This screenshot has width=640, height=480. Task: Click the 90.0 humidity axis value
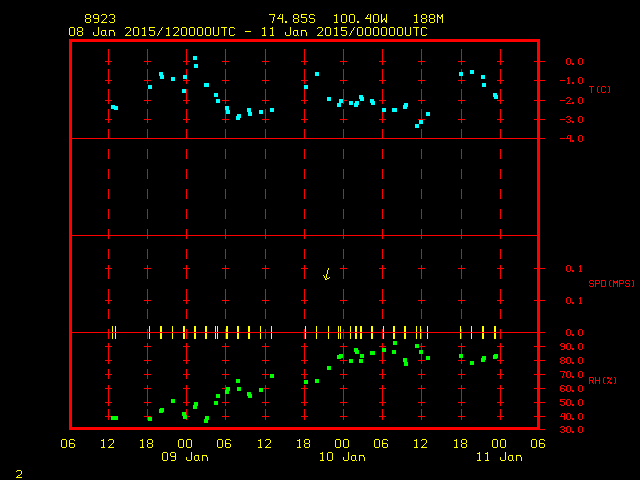coord(574,346)
